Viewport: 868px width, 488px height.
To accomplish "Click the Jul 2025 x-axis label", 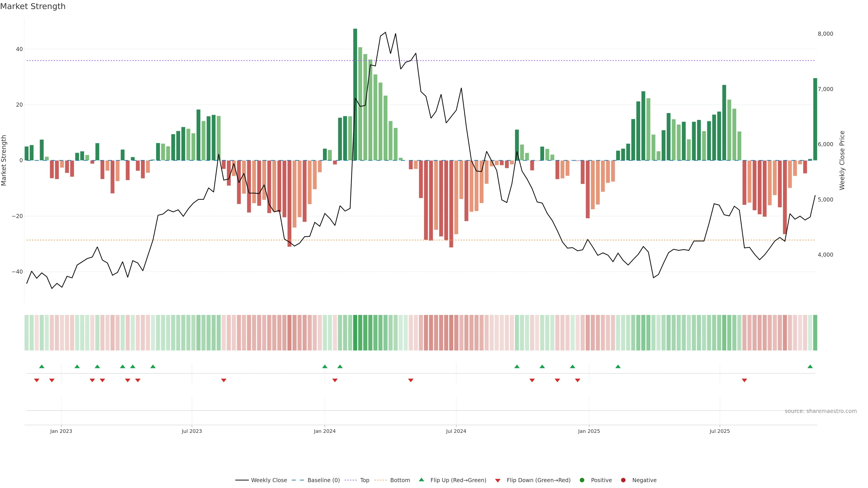I will [719, 431].
